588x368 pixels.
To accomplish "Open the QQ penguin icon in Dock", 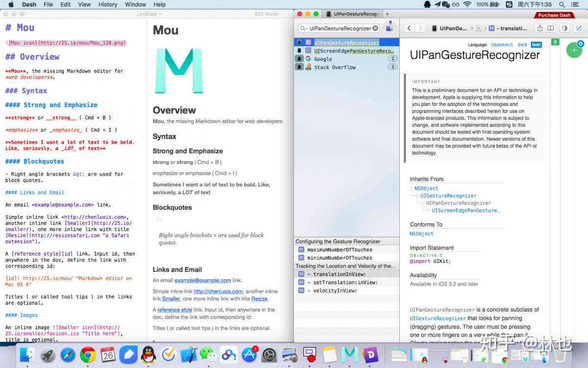I will 148,354.
